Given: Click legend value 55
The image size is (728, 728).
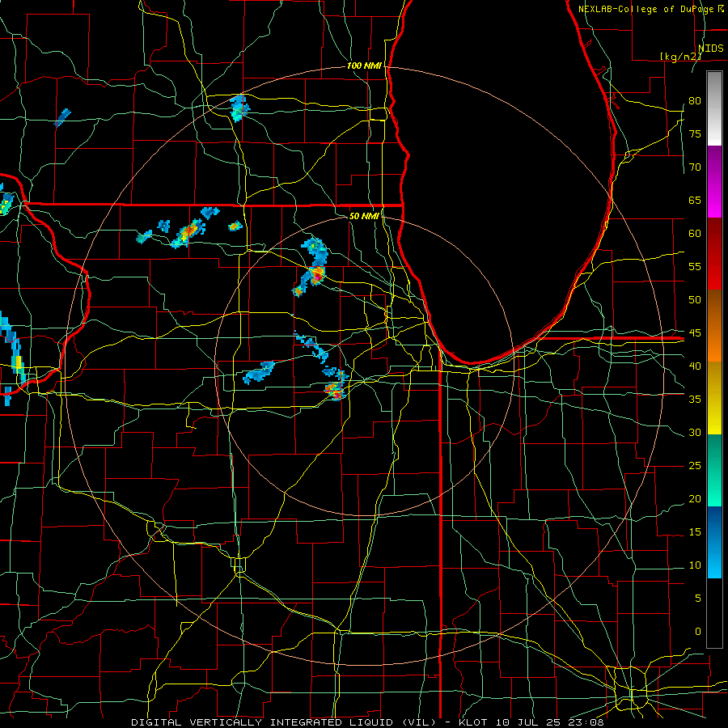Looking at the screenshot, I should pos(695,266).
